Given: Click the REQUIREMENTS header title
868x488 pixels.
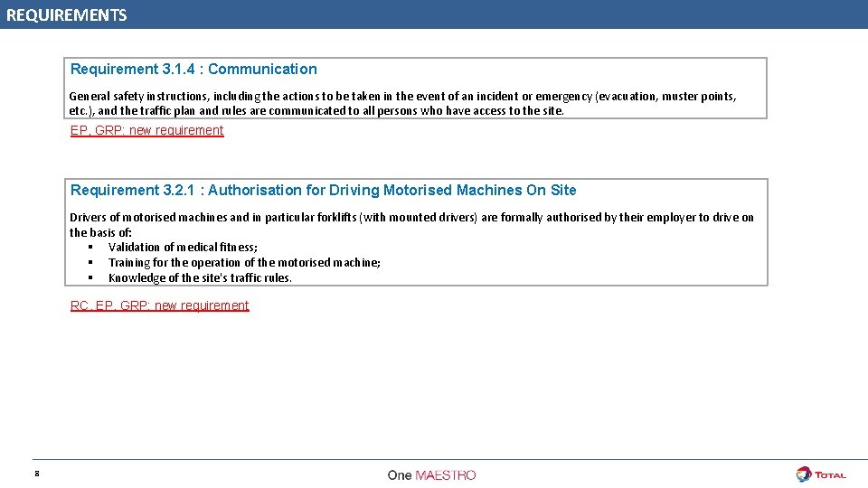Looking at the screenshot, I should [x=66, y=15].
